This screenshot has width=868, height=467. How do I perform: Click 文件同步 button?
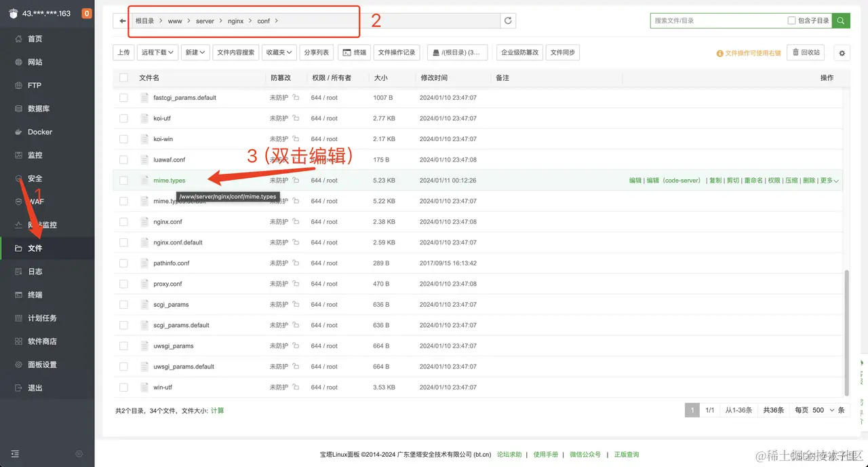click(563, 53)
